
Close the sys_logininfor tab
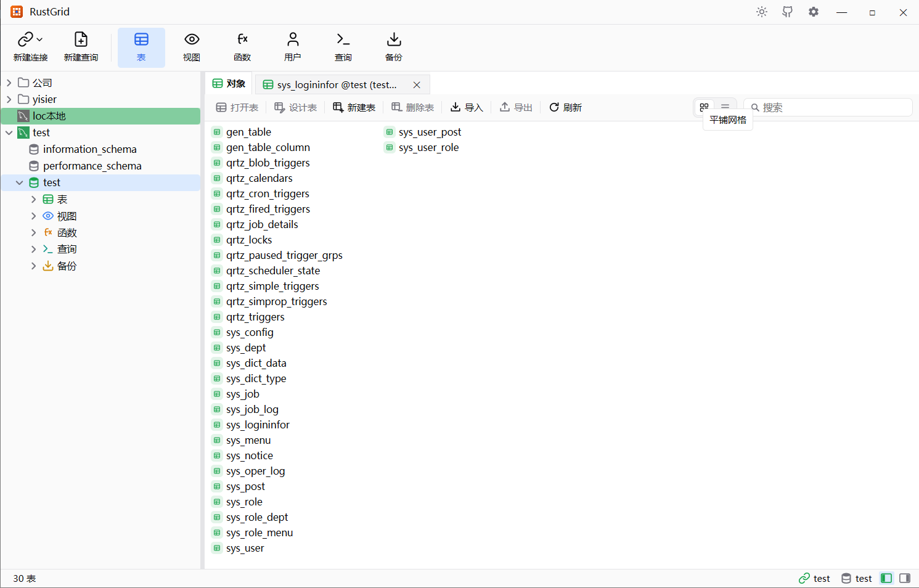point(417,85)
